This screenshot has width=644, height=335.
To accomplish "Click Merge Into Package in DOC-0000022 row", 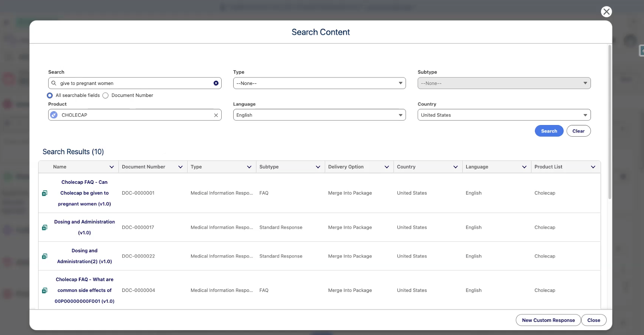I will [x=350, y=256].
